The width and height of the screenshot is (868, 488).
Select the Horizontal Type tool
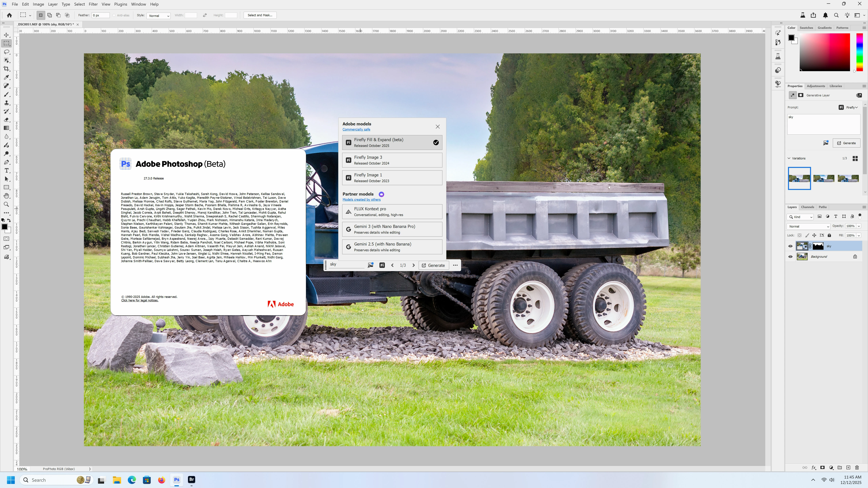click(x=6, y=170)
